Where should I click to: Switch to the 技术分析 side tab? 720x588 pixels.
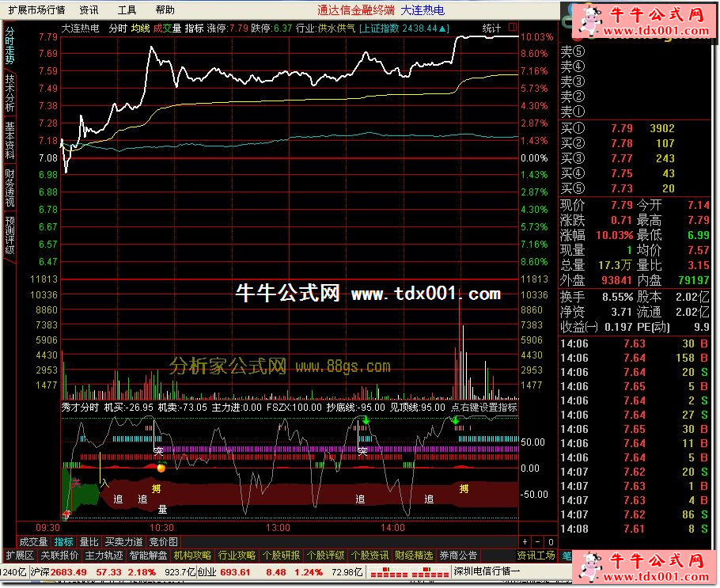coord(9,93)
